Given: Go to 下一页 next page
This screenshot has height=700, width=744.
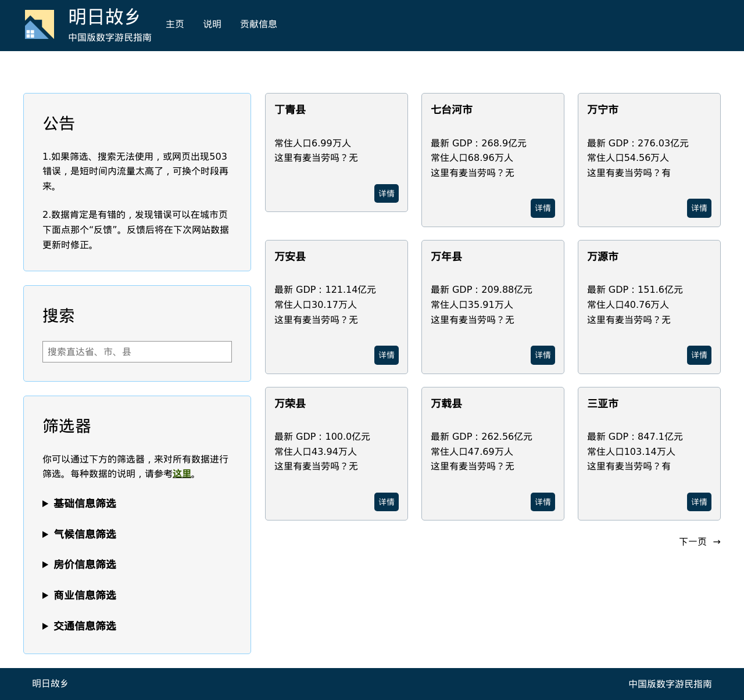Looking at the screenshot, I should point(700,542).
